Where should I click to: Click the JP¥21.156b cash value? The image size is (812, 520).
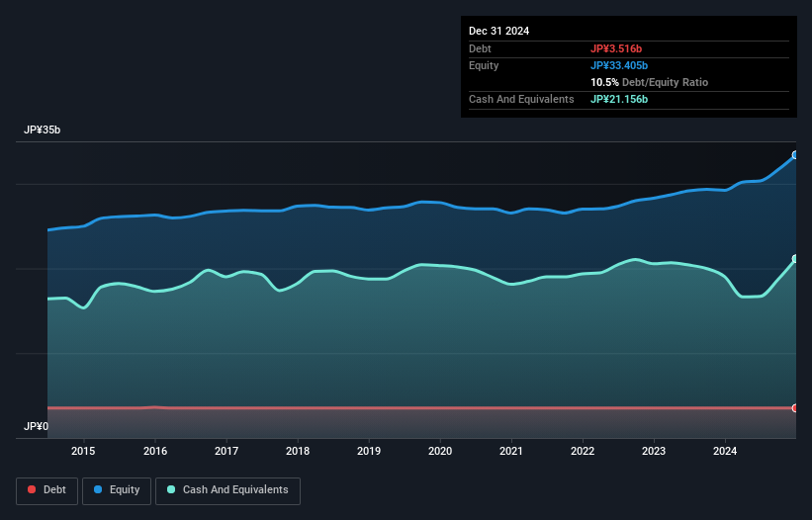(619, 99)
